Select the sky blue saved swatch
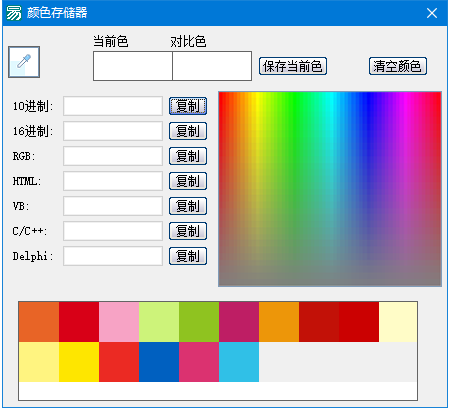The image size is (450, 410). (x=239, y=362)
